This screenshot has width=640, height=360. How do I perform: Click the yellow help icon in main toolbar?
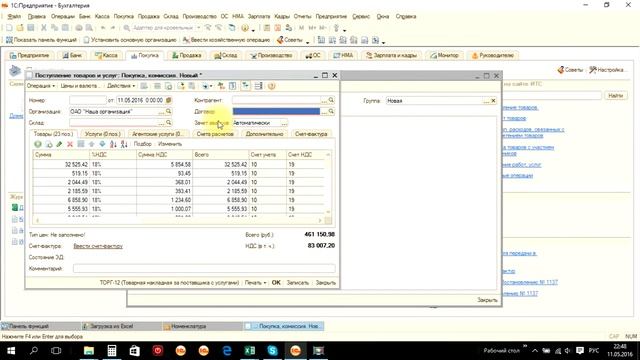245,28
